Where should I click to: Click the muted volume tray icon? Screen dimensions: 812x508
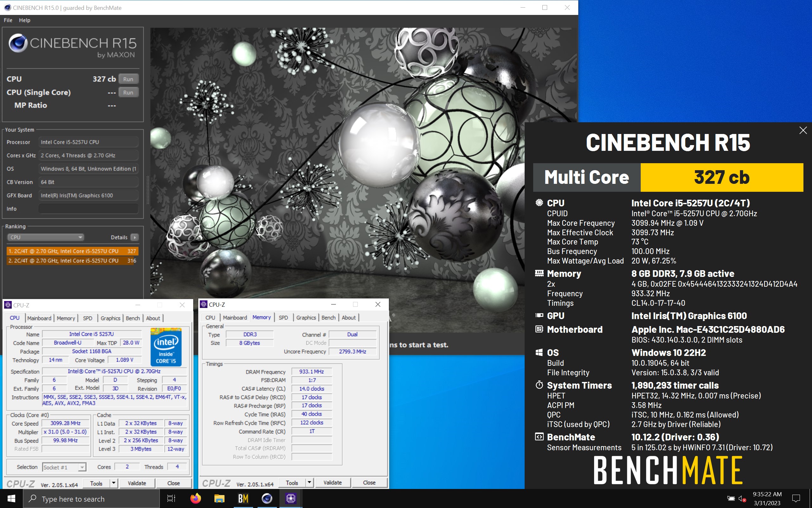point(742,499)
